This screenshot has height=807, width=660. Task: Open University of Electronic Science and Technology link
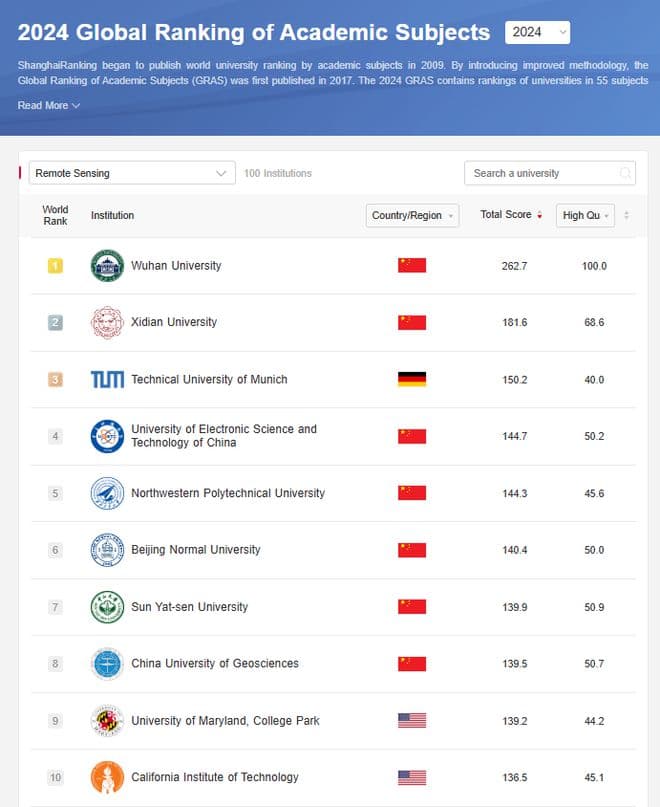[224, 436]
